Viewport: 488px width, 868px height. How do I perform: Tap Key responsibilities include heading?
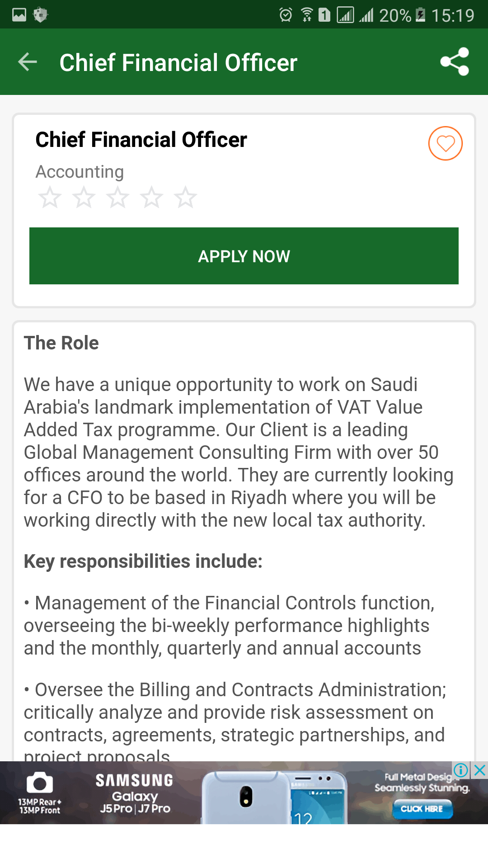click(x=143, y=561)
